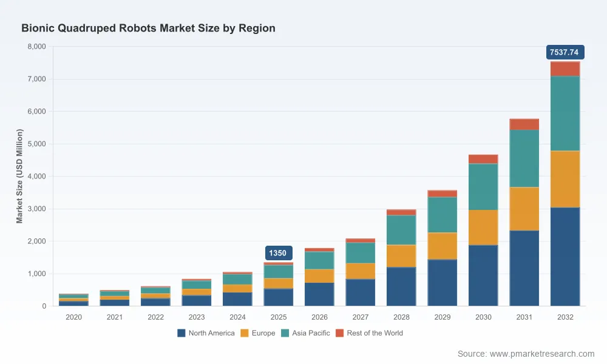Viewport: 607px width, 364px height.
Task: Click the 2027 x-axis label
Action: tap(361, 317)
